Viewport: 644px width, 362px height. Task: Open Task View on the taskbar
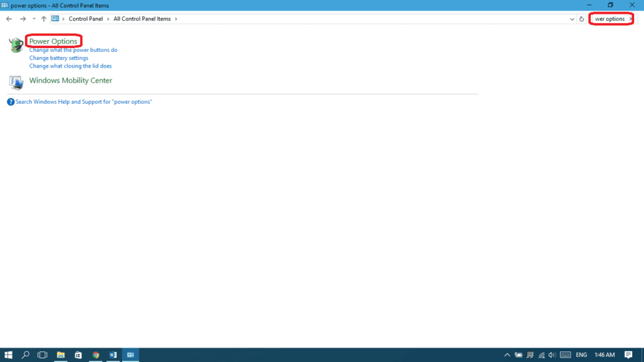click(x=43, y=355)
